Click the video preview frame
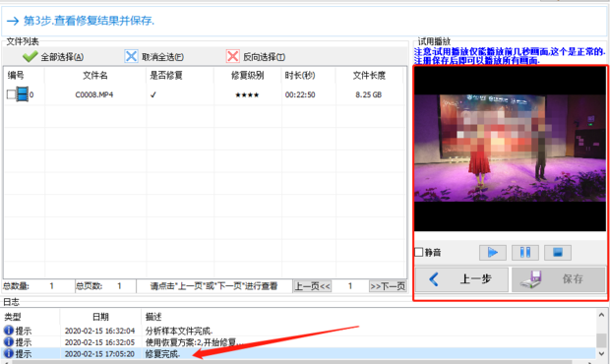 (510, 149)
